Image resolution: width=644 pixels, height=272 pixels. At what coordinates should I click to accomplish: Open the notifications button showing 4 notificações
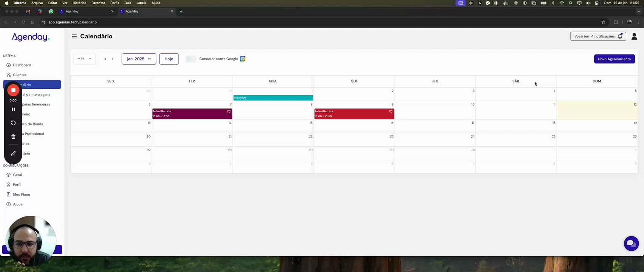(x=598, y=36)
